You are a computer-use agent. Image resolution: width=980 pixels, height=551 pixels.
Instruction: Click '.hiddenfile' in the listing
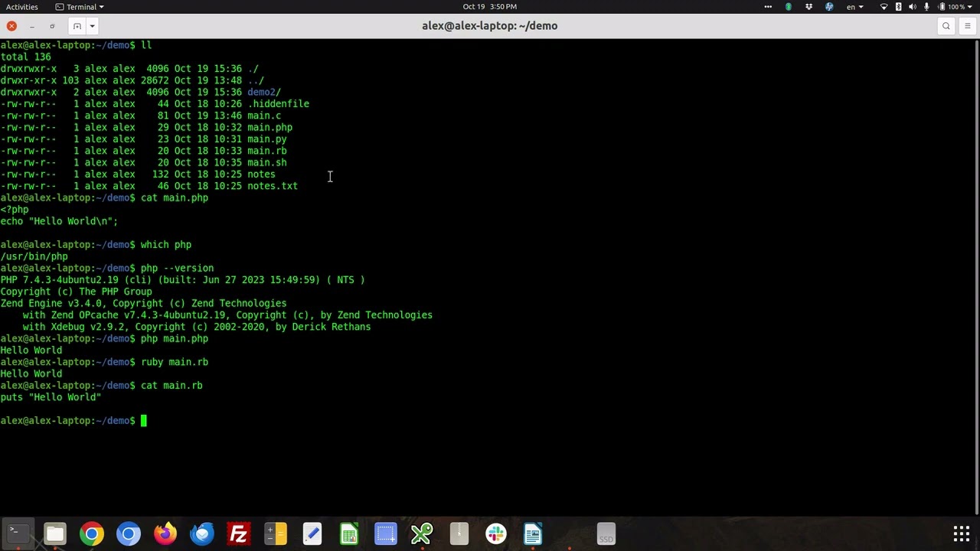[278, 104]
